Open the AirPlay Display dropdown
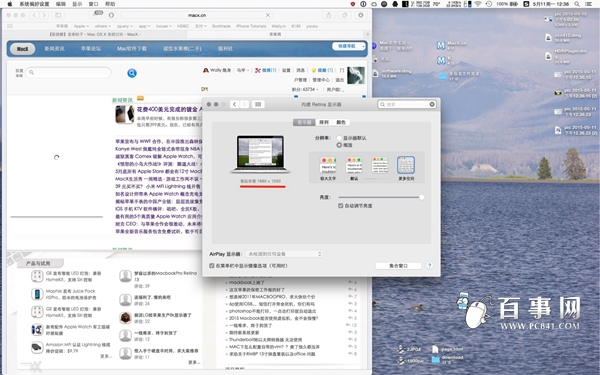The image size is (600, 375). point(284,254)
